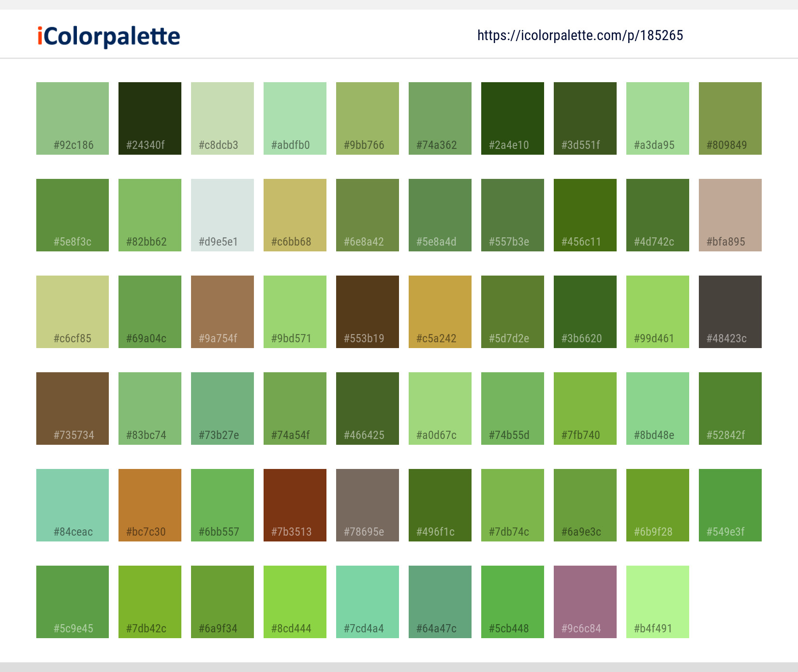Screen dimensions: 798x672
Task: Select the rust #7b3513 swatch
Action: (x=295, y=505)
